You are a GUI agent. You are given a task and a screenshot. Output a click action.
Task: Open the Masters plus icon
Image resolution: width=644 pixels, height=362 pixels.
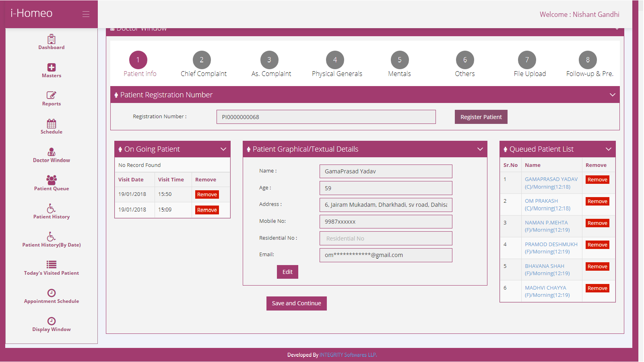52,67
